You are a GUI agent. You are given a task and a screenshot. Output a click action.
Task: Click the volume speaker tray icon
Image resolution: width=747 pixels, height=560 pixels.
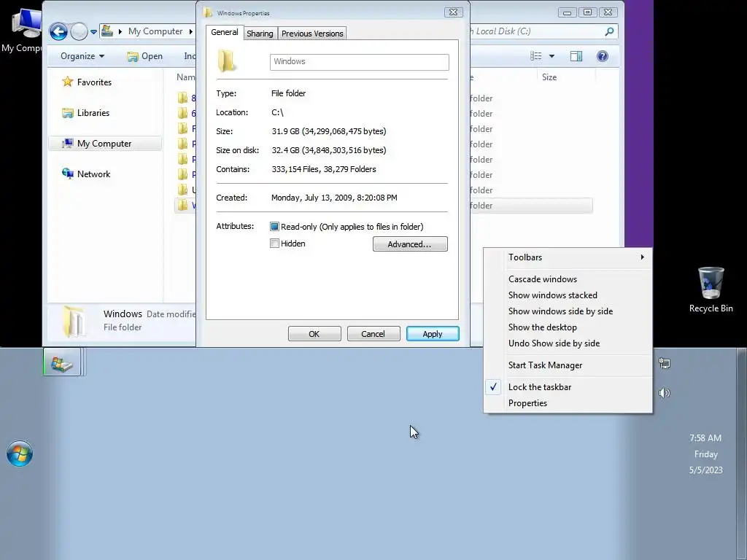click(664, 393)
